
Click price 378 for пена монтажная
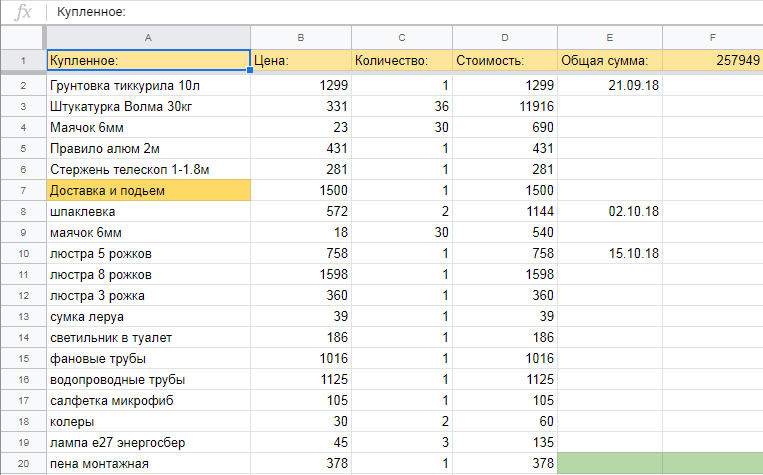[x=301, y=464]
